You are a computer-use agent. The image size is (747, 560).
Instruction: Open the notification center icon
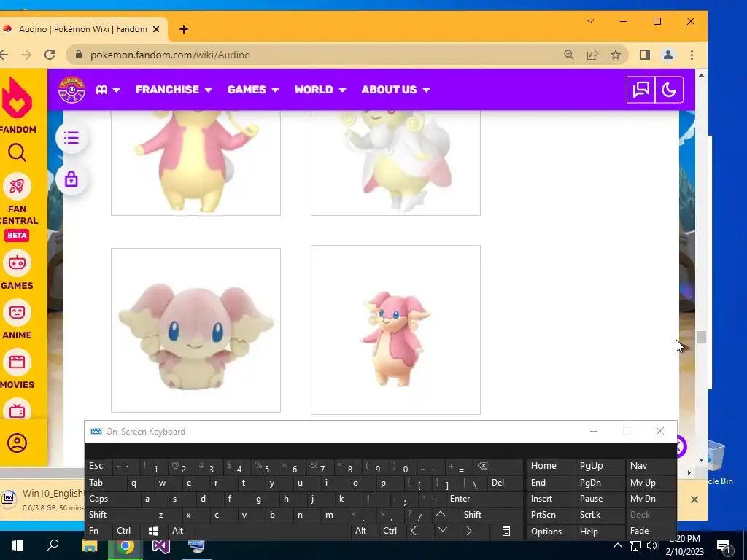click(724, 546)
